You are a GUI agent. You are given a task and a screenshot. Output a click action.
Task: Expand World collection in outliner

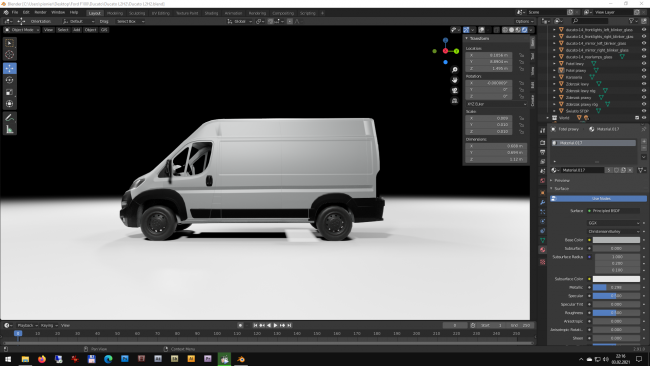pos(548,118)
